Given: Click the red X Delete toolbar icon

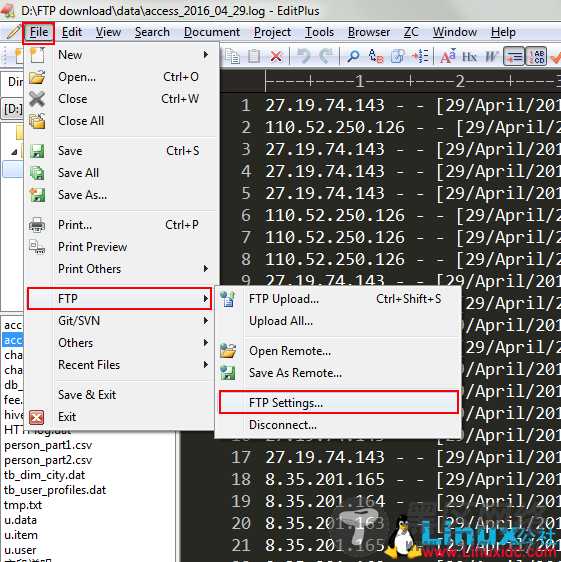Looking at the screenshot, I should (276, 56).
